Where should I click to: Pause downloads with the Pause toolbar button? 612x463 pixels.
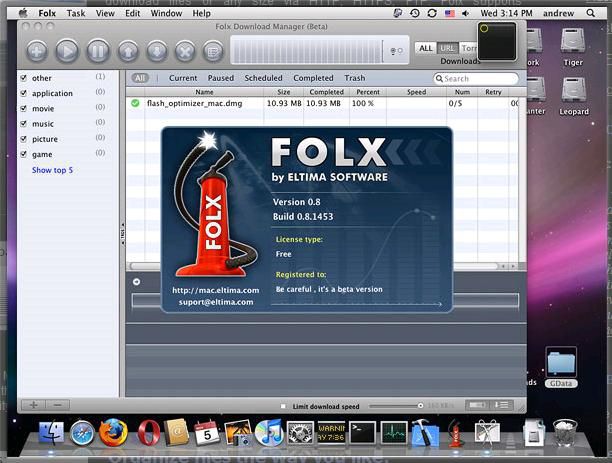coord(98,51)
